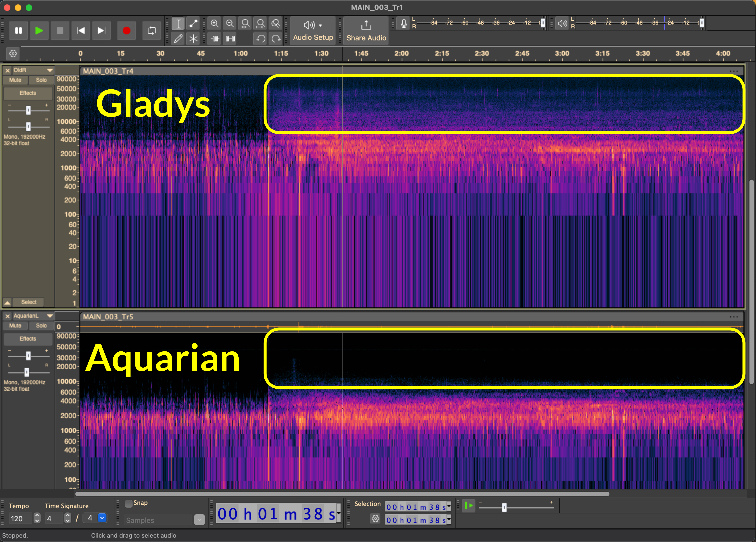The height and width of the screenshot is (542, 756).
Task: Adjust the OldR track gain slider
Action: tap(28, 110)
